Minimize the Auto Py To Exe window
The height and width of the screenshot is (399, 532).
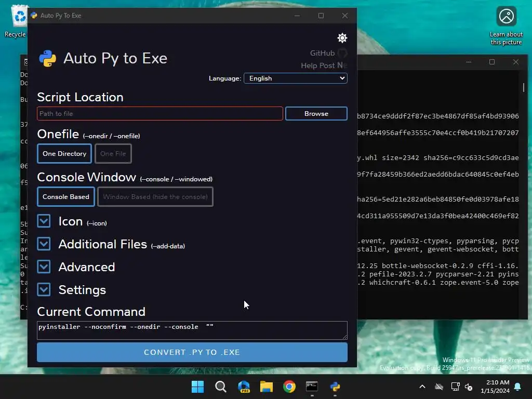pyautogui.click(x=297, y=16)
